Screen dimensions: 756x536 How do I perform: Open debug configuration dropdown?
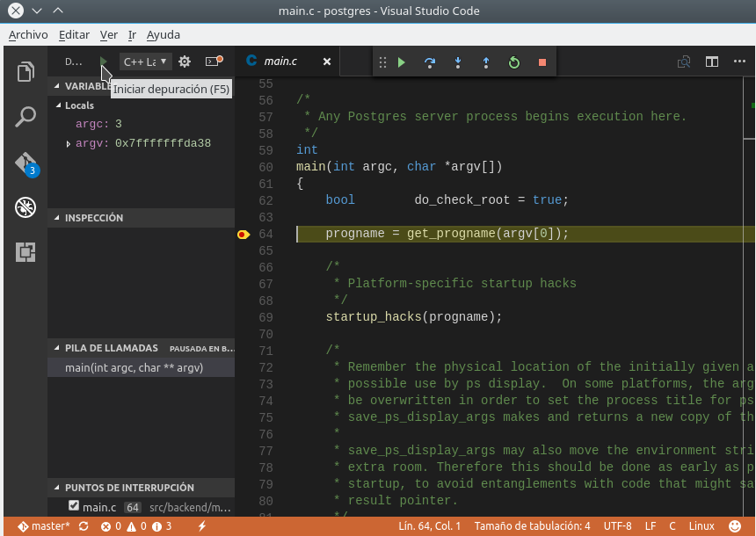coord(145,62)
